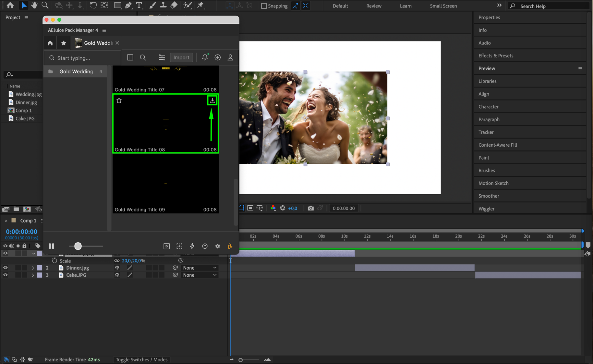
Task: Open AEJuice settings gear icon
Action: pos(217,246)
